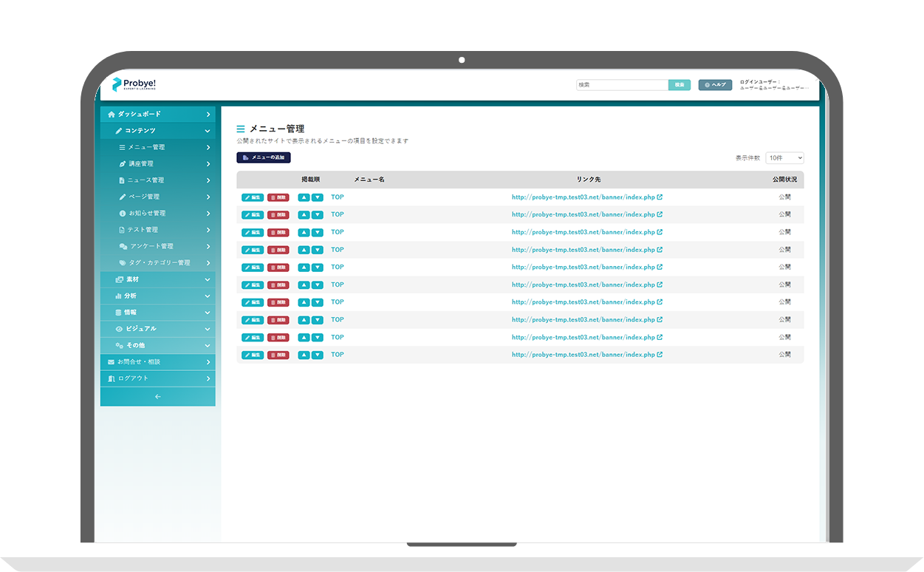This screenshot has height=572, width=924.
Task: Click the eye icon beside ビジュアル
Action: [x=119, y=329]
